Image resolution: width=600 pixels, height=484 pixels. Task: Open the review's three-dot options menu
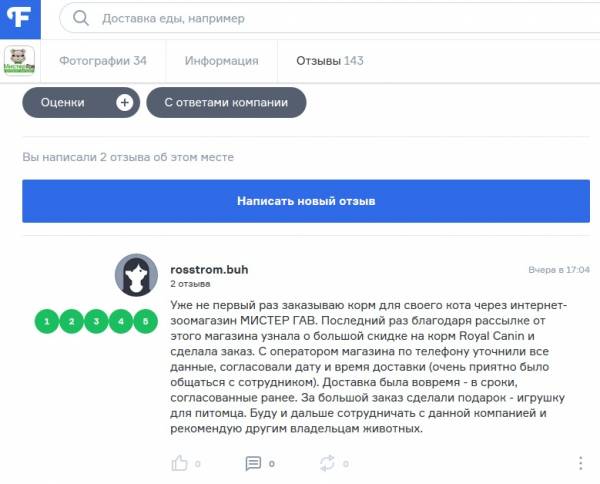[580, 463]
